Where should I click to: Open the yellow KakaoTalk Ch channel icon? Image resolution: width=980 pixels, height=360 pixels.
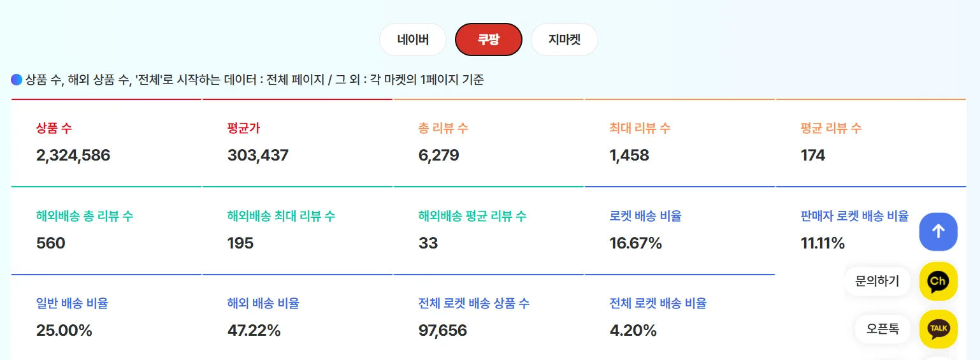pyautogui.click(x=938, y=281)
